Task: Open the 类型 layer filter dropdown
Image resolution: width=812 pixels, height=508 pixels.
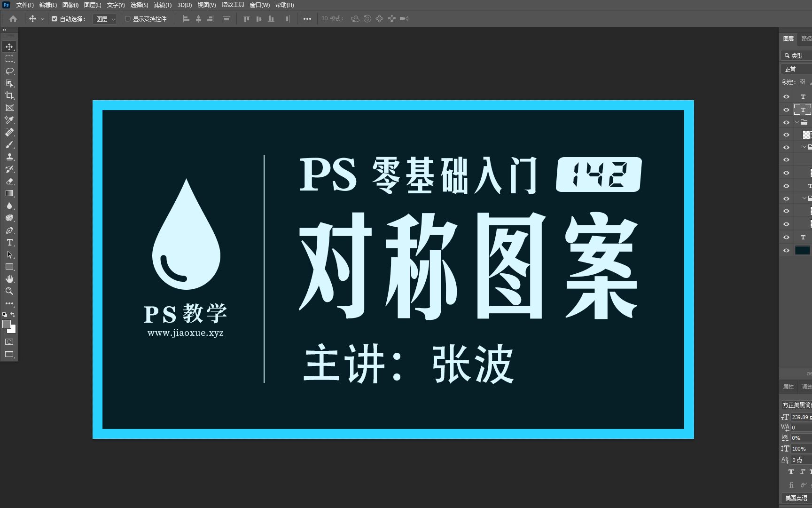Action: 796,56
